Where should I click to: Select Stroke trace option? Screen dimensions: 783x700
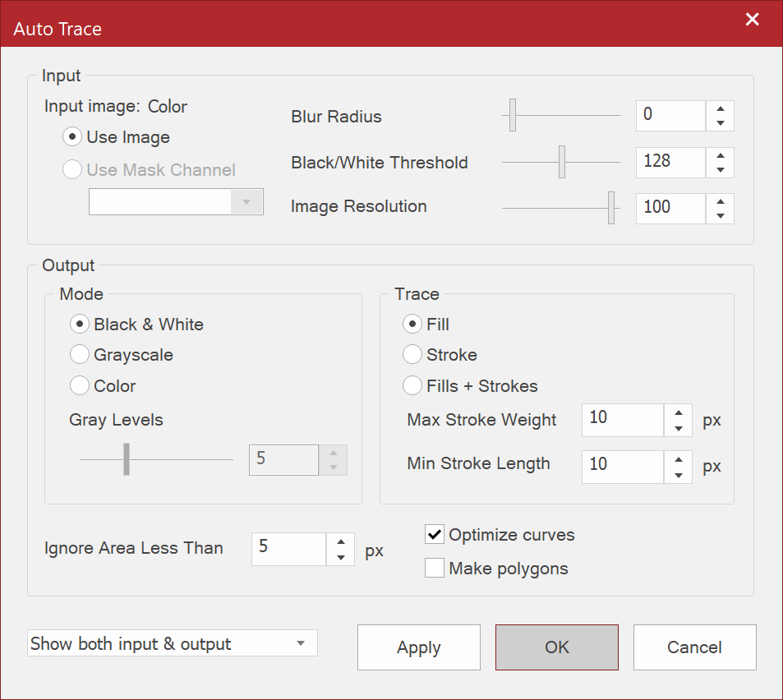click(412, 355)
